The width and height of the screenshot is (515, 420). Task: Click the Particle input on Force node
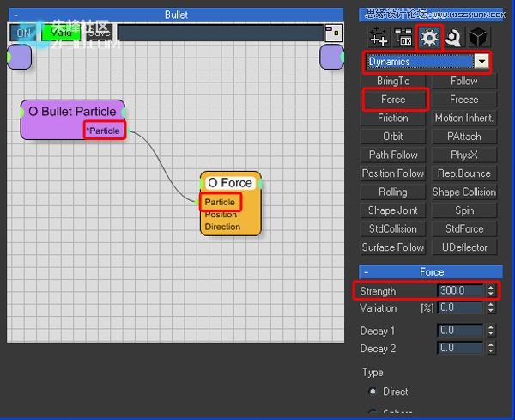tap(220, 202)
